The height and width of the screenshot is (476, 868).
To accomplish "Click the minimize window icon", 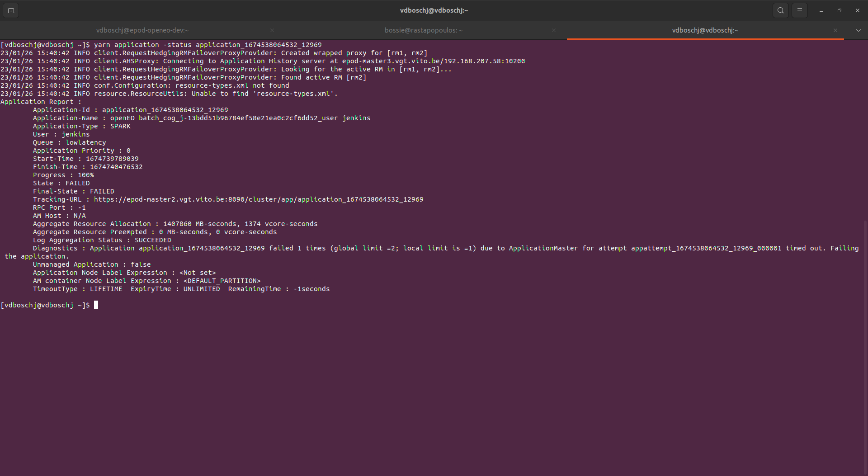I will click(x=821, y=10).
